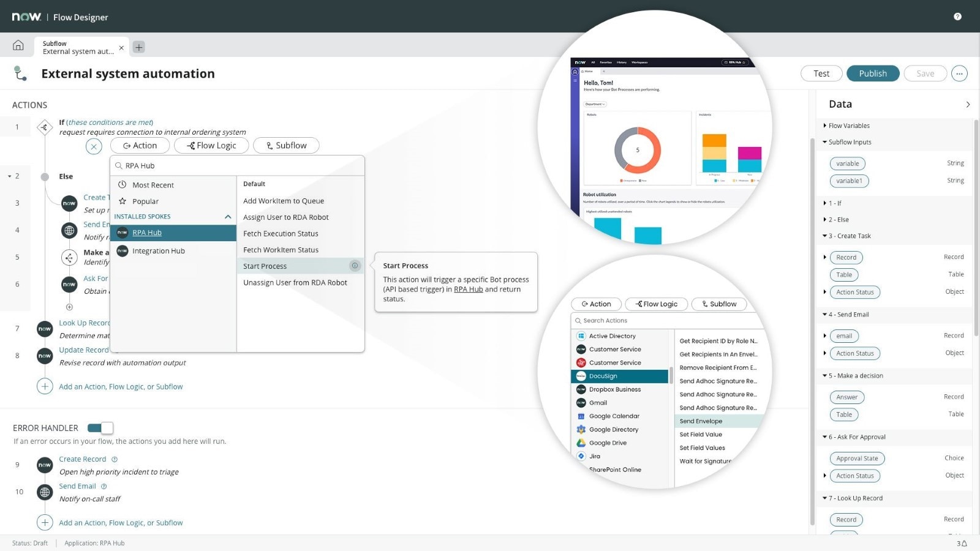Image resolution: width=980 pixels, height=551 pixels.
Task: Collapse 3 - Create Task data node
Action: pos(824,236)
